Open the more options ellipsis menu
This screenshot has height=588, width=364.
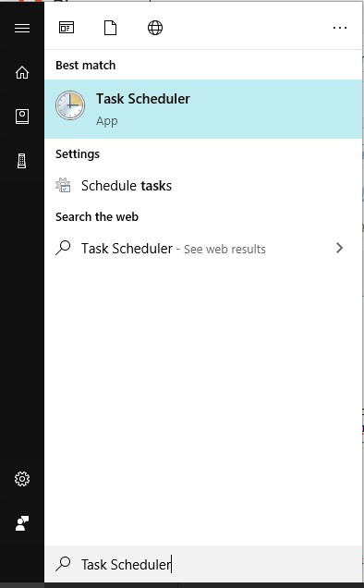pos(340,28)
